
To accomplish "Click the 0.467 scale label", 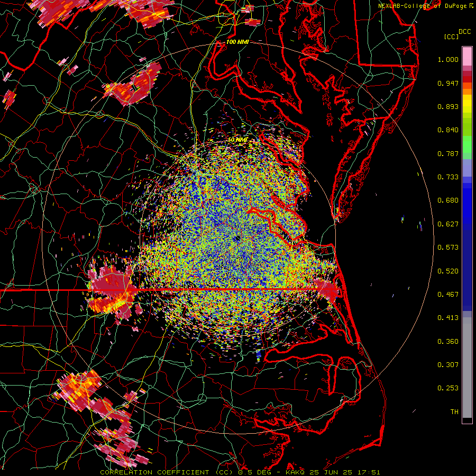I will [x=448, y=295].
